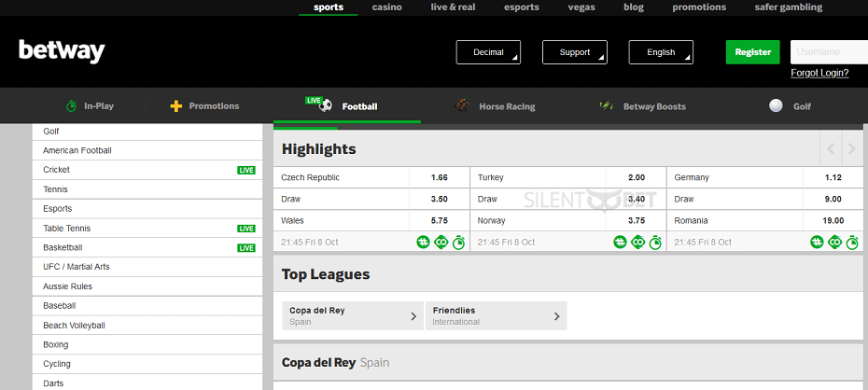Open Cycling in the sidebar
Image resolution: width=868 pixels, height=390 pixels.
(147, 364)
